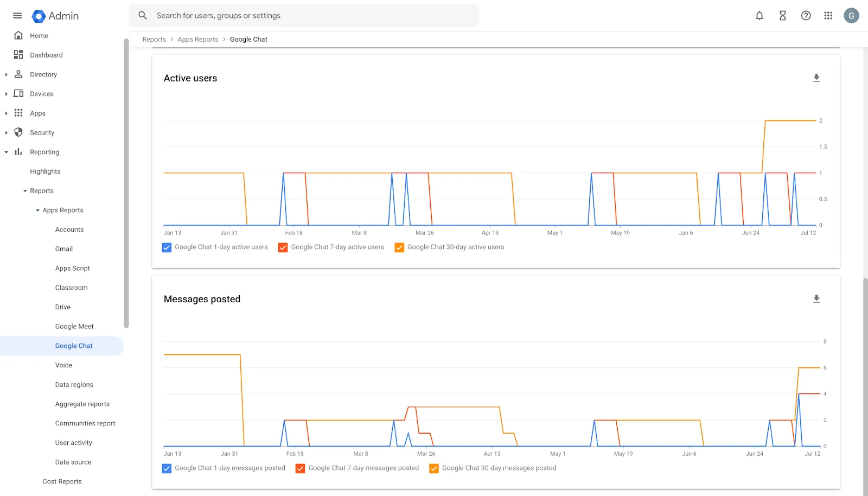The image size is (868, 496).
Task: Expand the Directory section arrow
Action: [7, 75]
